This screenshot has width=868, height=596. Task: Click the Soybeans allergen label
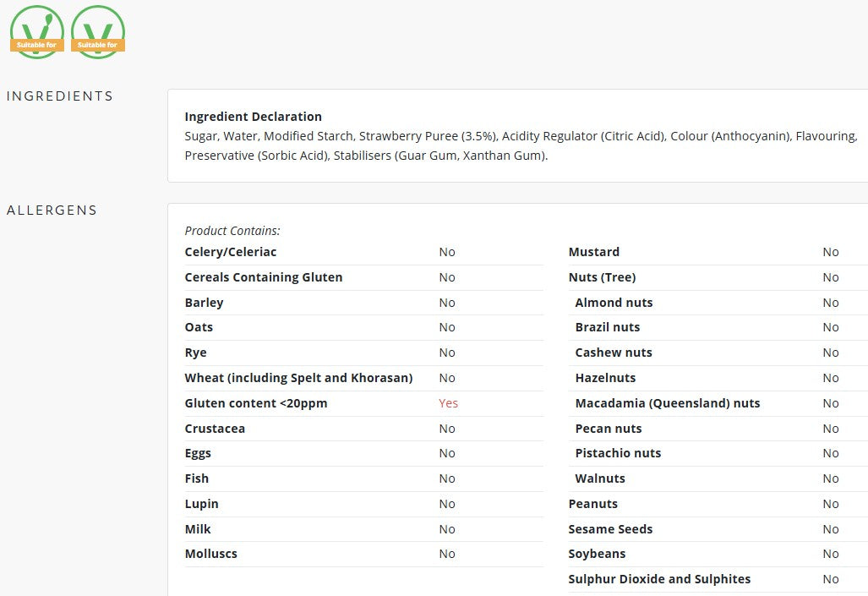[x=597, y=554]
